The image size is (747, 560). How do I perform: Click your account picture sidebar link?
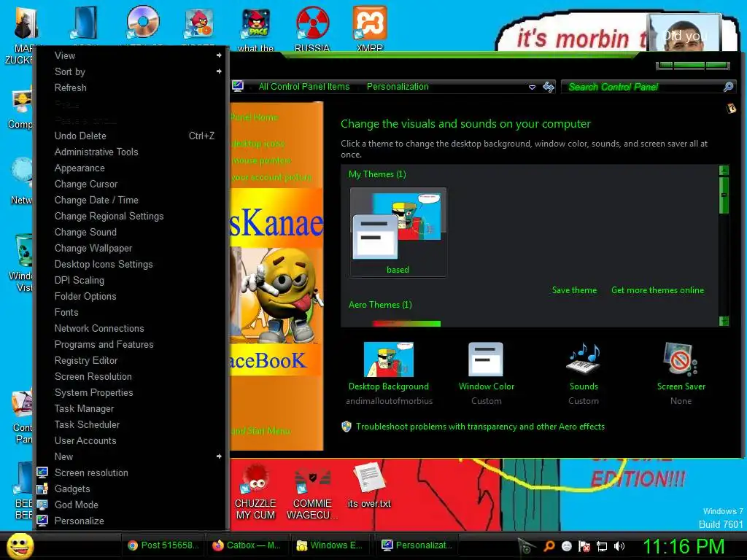271,177
